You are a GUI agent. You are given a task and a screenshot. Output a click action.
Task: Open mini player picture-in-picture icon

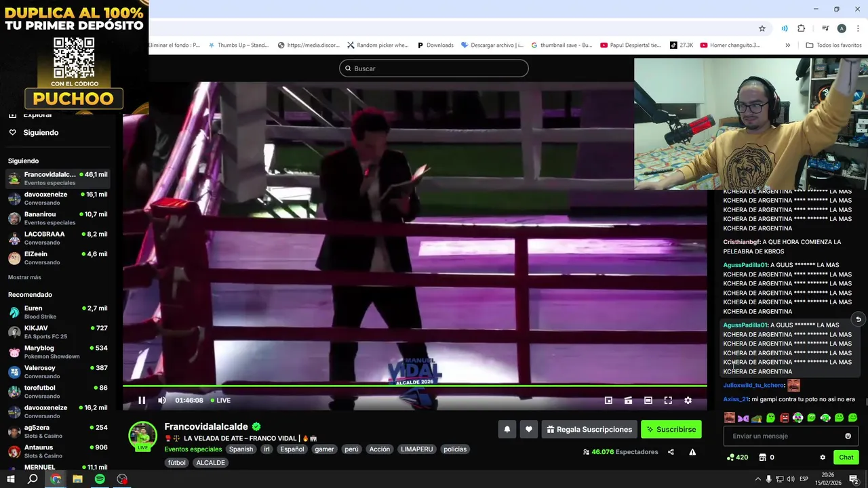(x=608, y=401)
